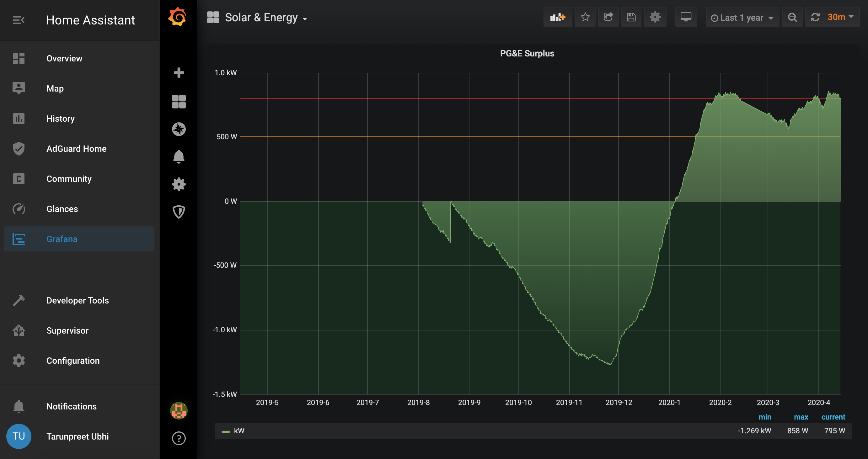Star this dashboard as favorite

585,17
